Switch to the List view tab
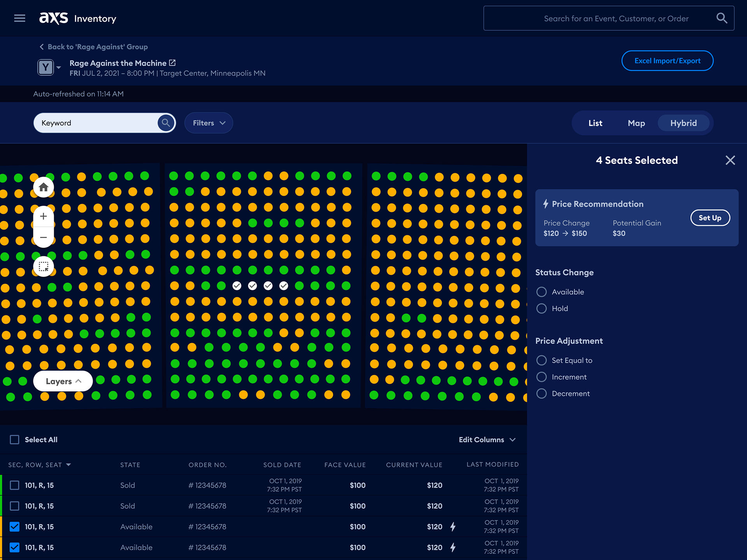The height and width of the screenshot is (560, 747). (x=595, y=123)
